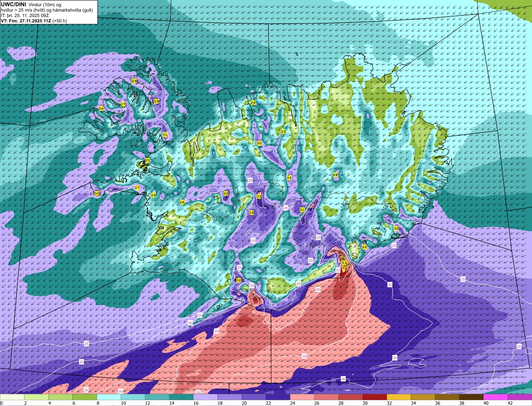Select the 6–8 olive green legend swatch
Screen dimensions: 532x406
(x=84, y=397)
